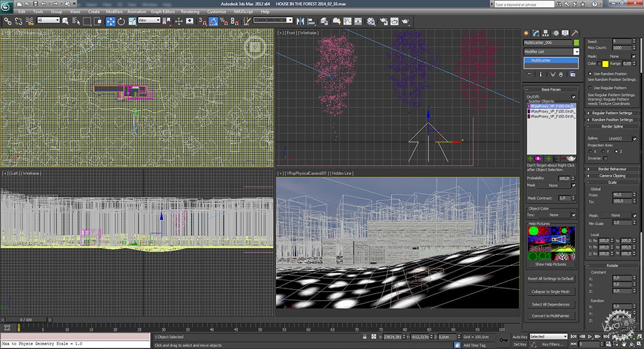The image size is (644, 349).
Task: Activate the Select and Rotate tool
Action: pos(121,21)
